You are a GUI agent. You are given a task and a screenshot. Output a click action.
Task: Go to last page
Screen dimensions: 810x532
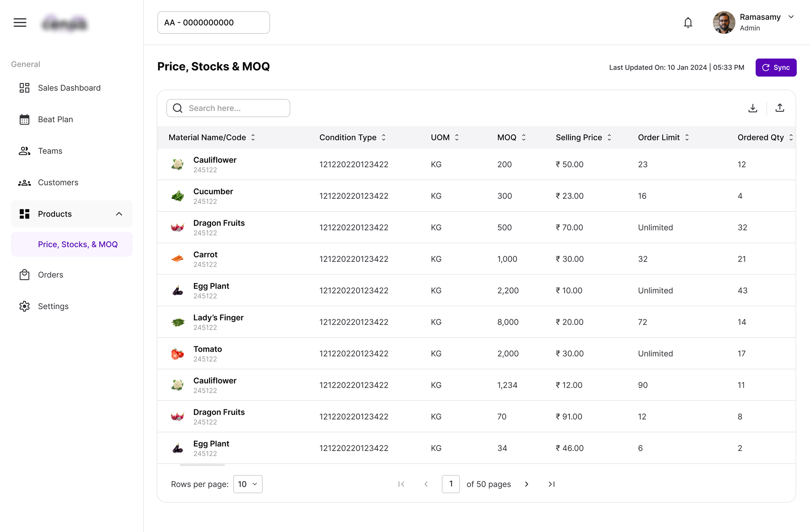(x=551, y=484)
